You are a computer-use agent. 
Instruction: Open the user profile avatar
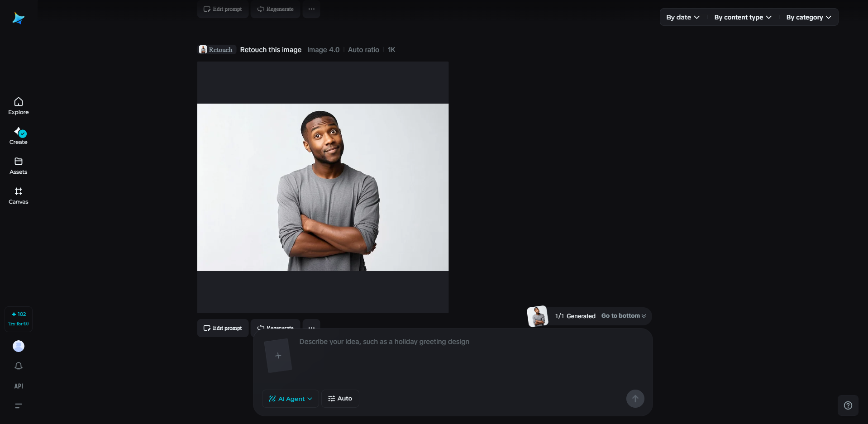[x=19, y=346]
